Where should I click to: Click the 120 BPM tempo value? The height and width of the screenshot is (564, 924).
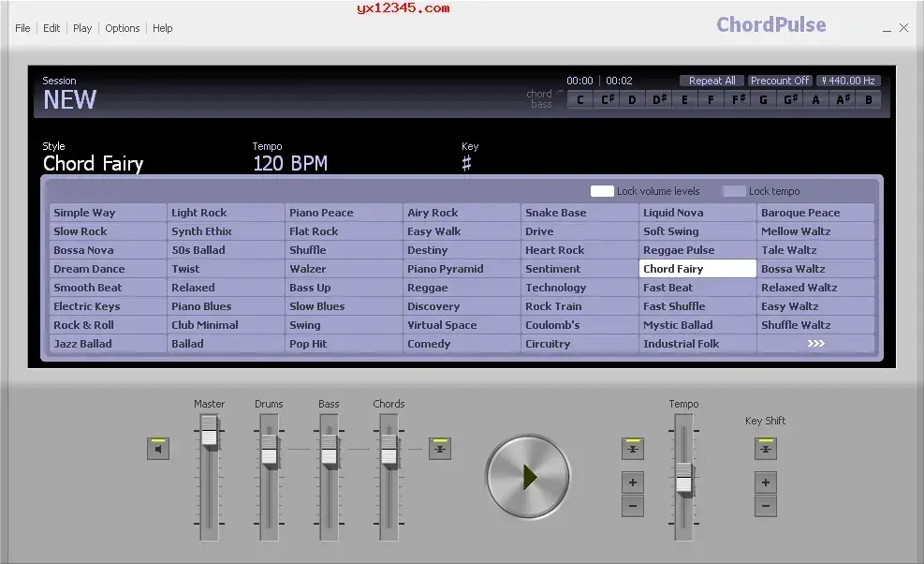(x=290, y=163)
